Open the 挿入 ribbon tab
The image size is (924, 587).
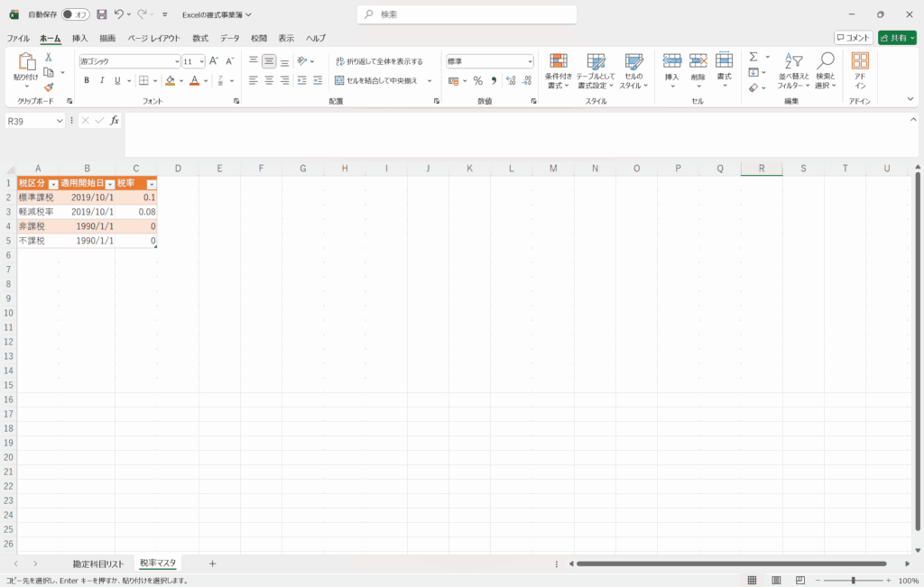(80, 38)
